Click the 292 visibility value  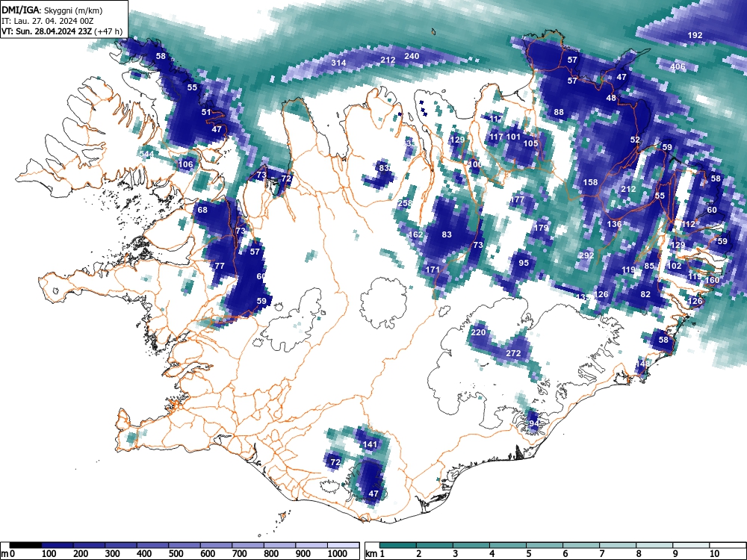coord(586,255)
